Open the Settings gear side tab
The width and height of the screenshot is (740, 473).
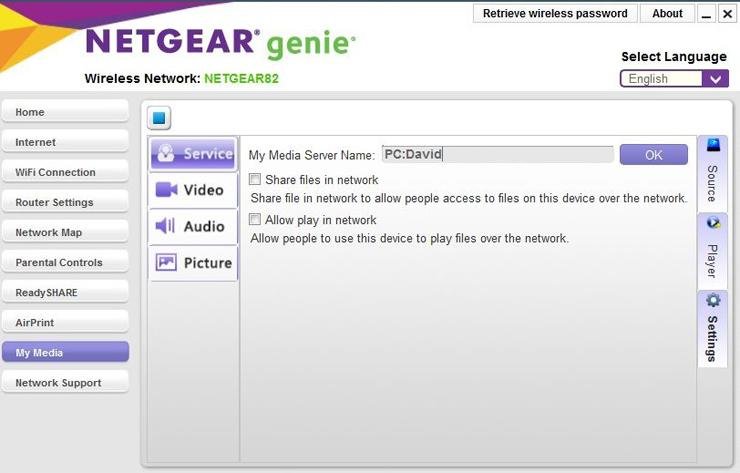pyautogui.click(x=712, y=328)
